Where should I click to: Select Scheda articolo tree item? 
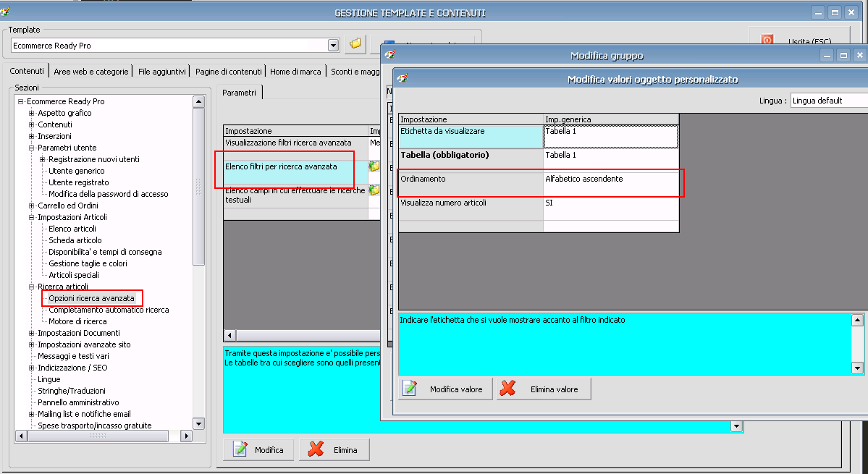coord(75,240)
